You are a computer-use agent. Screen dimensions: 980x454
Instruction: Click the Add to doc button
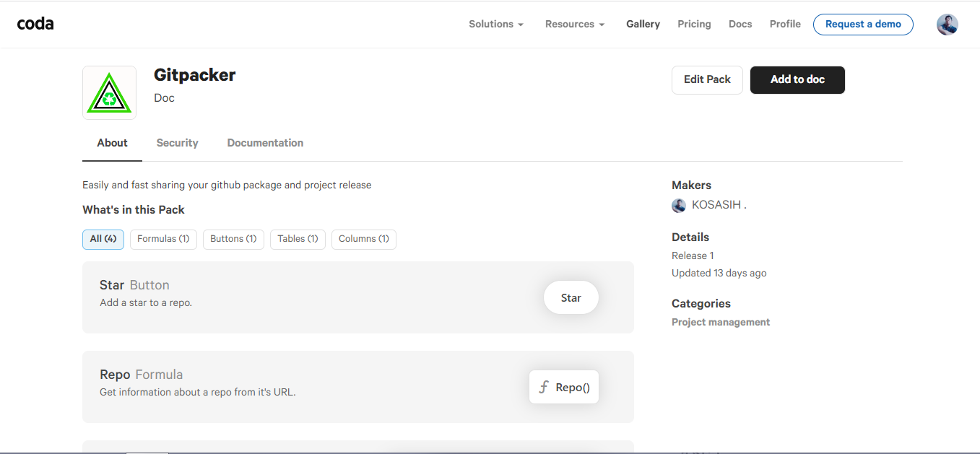click(x=797, y=79)
